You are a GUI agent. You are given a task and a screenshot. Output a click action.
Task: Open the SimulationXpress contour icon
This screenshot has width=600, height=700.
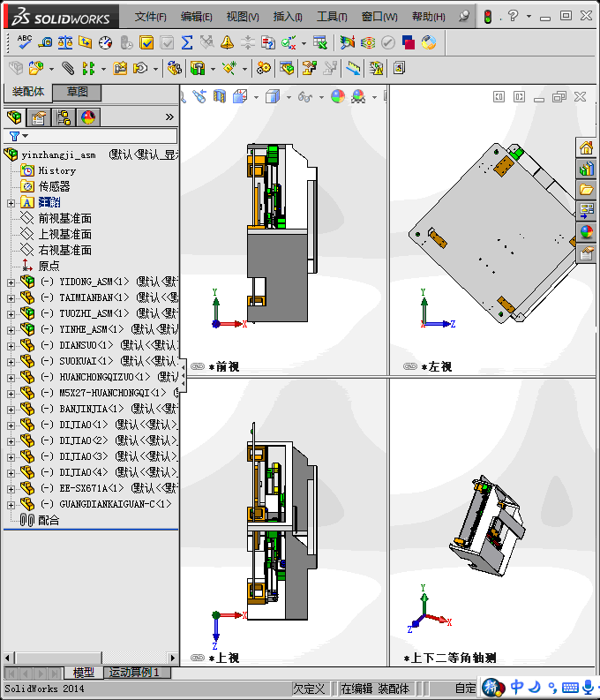[368, 42]
